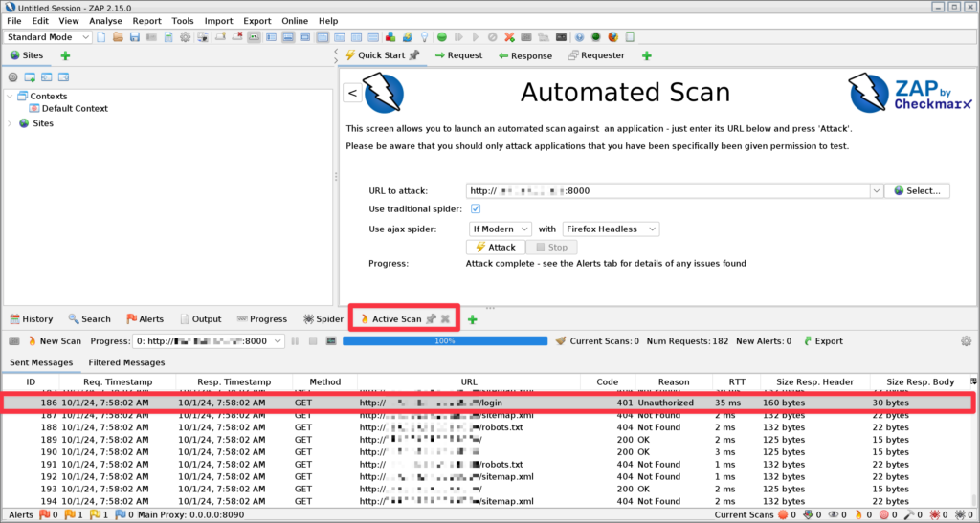Open the Analyse menu
This screenshot has height=523, width=980.
point(105,21)
